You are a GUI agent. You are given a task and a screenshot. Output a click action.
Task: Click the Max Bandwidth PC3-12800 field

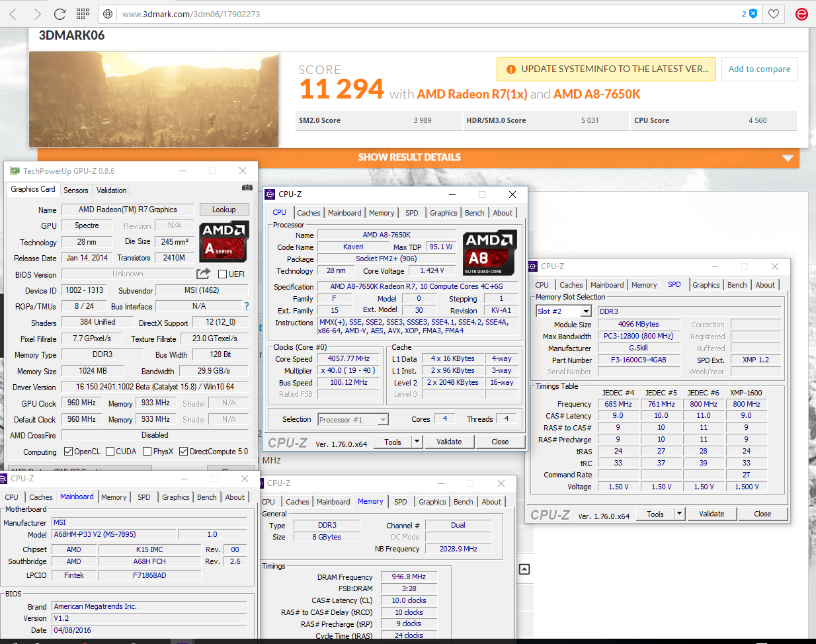click(x=639, y=336)
